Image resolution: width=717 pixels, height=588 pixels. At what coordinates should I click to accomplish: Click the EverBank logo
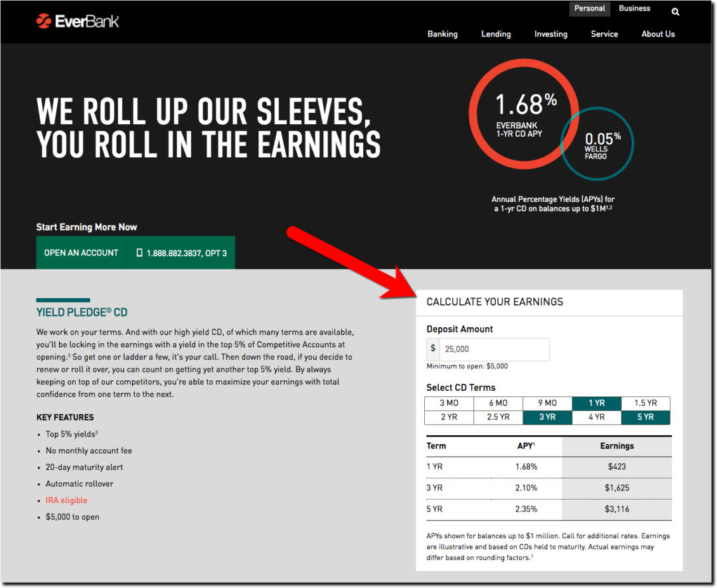tap(78, 21)
